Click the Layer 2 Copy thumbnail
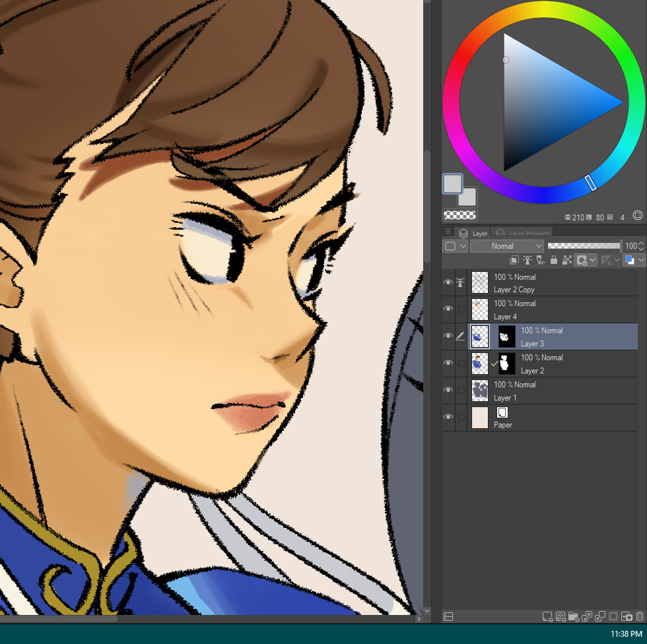Screen dimensions: 647x644 click(480, 283)
